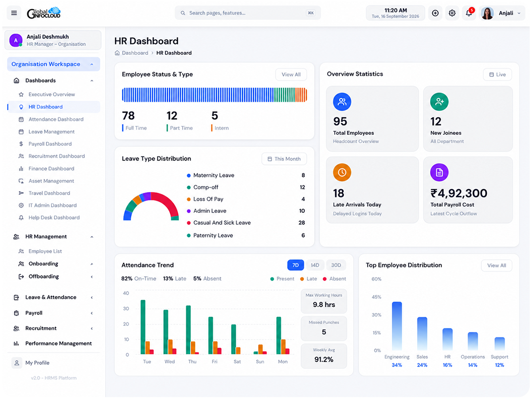Click the Asset Management icon
The height and width of the screenshot is (399, 532).
point(21,181)
